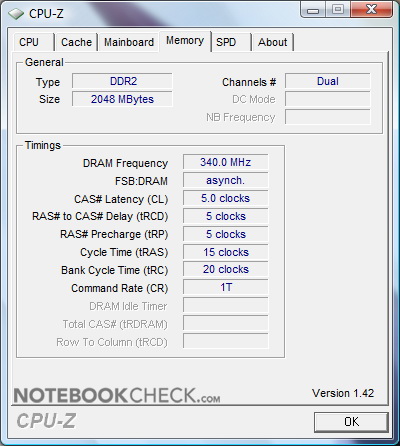The height and width of the screenshot is (446, 400).
Task: Click the Bank Cycle Time 20 clocks value
Action: [226, 269]
